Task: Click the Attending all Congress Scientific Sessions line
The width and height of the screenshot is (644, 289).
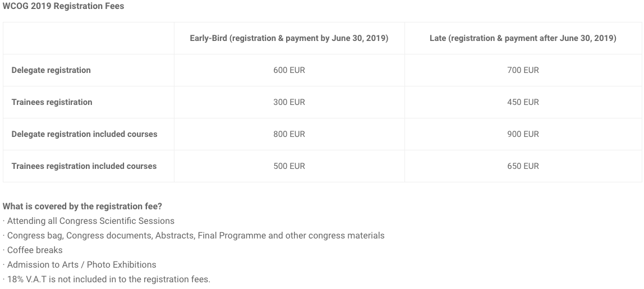Action: (88, 221)
